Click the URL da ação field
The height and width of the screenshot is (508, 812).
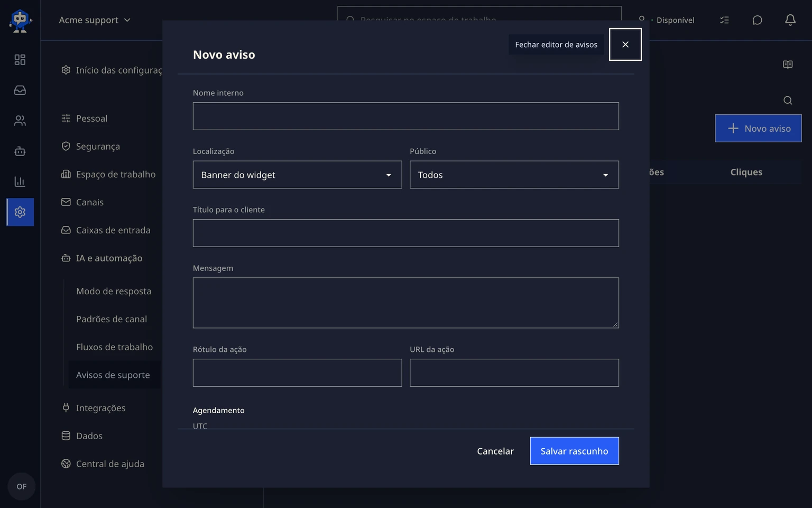(x=514, y=373)
